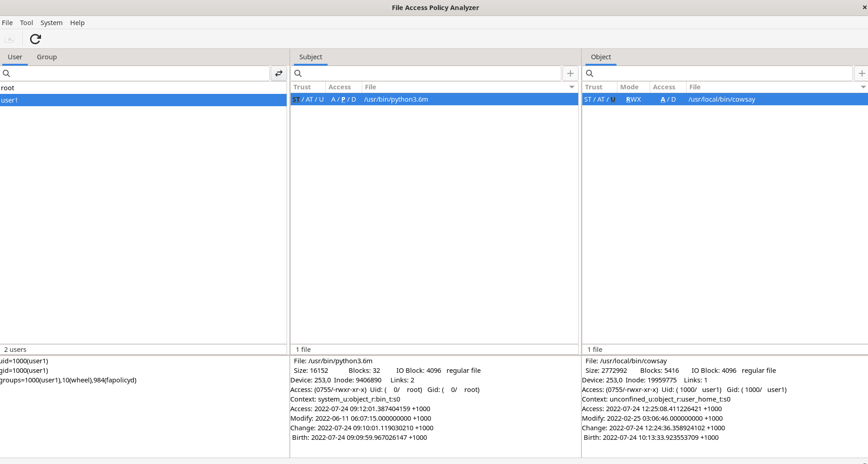Click the uid=1000(user1) detail line

pos(24,361)
